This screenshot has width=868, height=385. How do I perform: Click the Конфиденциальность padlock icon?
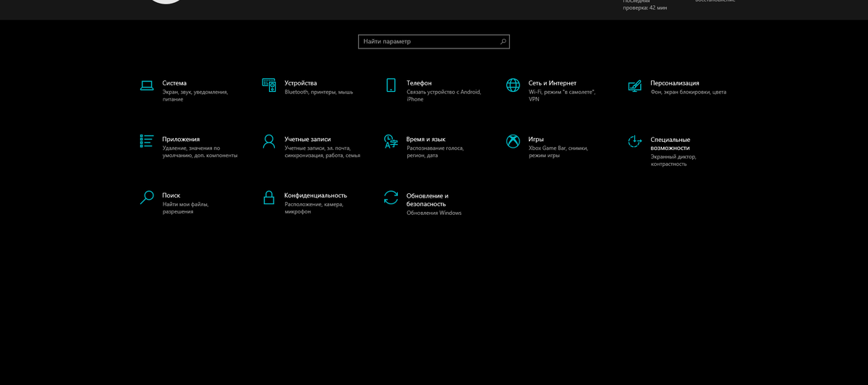click(x=269, y=198)
